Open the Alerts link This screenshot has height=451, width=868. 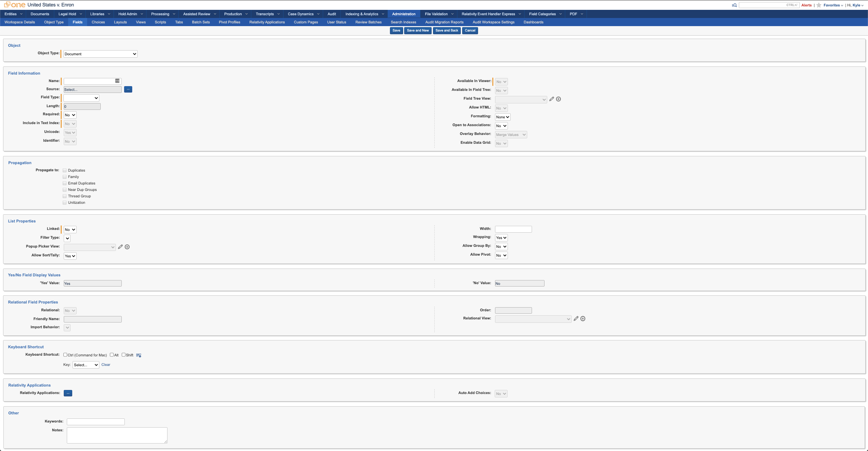tap(807, 5)
